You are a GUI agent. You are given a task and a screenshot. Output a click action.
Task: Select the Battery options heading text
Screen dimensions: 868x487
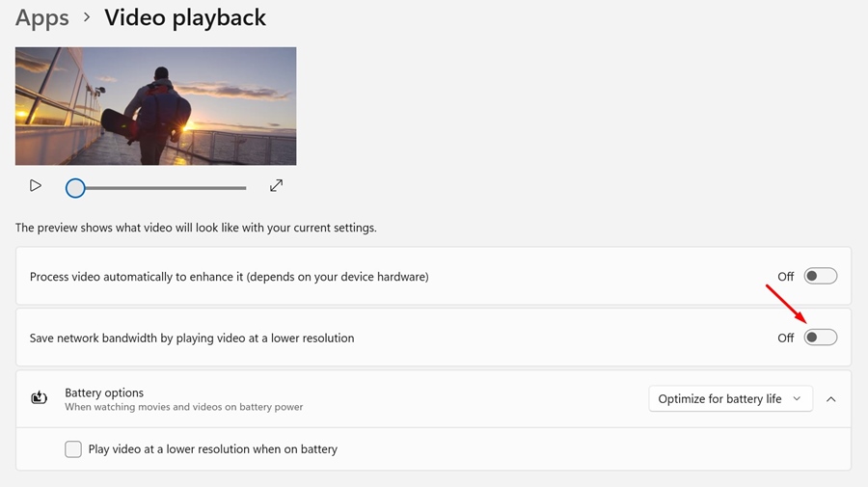[x=104, y=392]
